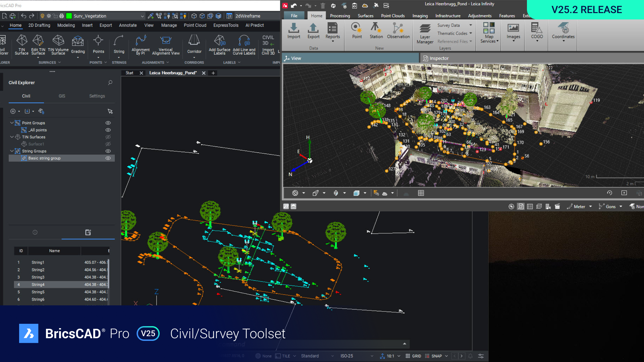Open the Surv_Vegetation layer dropdown
Image resolution: width=644 pixels, height=362 pixels.
[x=142, y=16]
